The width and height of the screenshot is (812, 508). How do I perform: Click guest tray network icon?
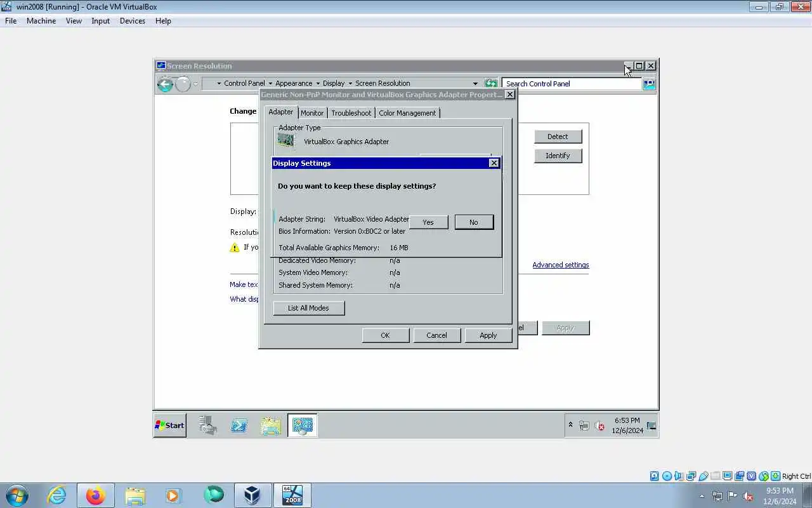(584, 425)
